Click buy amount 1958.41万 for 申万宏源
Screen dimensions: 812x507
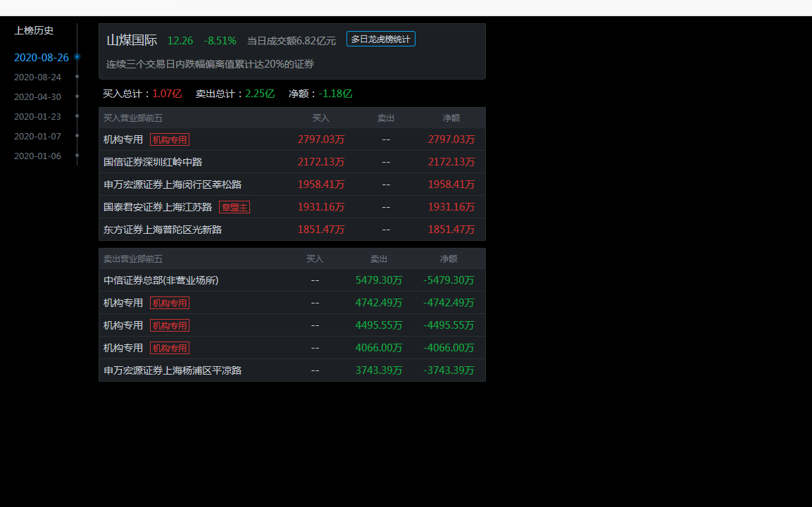[x=321, y=184]
